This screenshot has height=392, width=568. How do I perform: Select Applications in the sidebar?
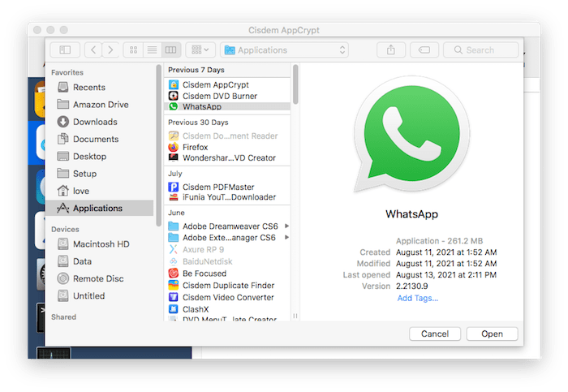tap(100, 209)
